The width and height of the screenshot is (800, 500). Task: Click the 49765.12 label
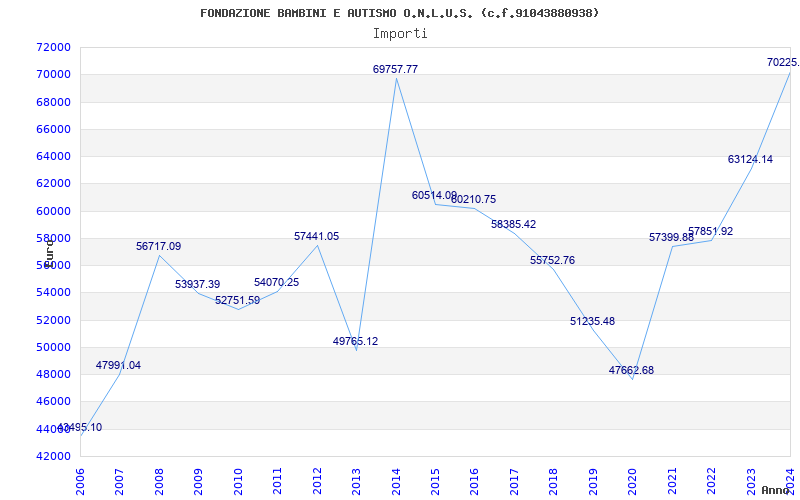click(x=356, y=341)
